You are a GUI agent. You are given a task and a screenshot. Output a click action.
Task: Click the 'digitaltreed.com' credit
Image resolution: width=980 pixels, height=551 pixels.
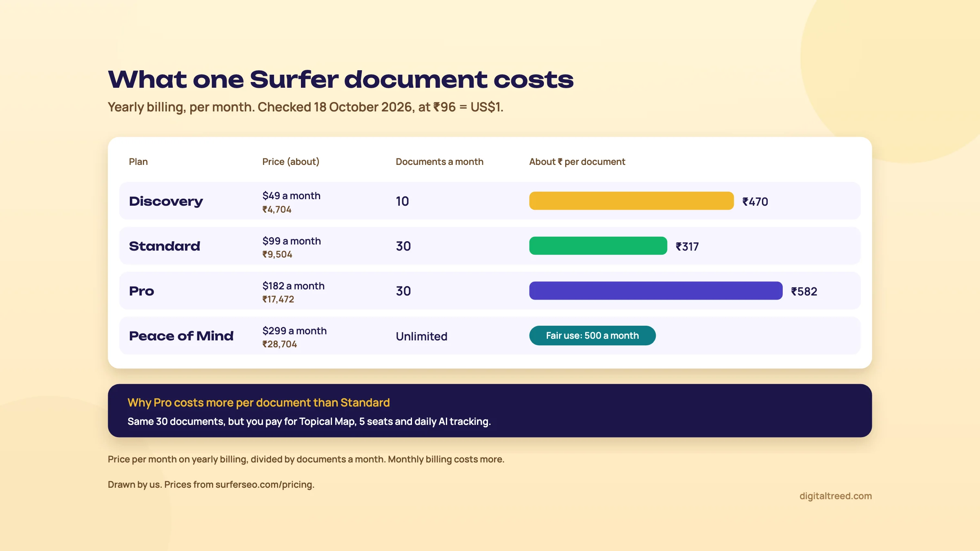point(835,496)
